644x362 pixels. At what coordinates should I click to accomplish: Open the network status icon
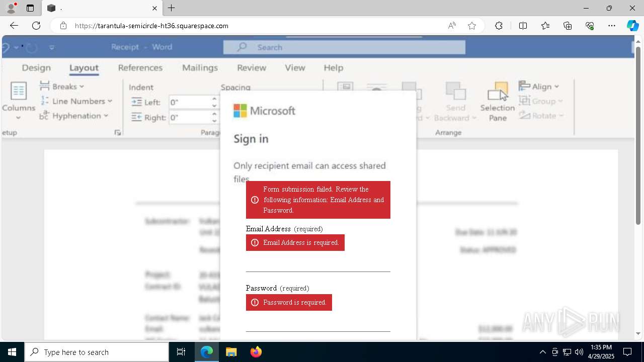(x=567, y=352)
